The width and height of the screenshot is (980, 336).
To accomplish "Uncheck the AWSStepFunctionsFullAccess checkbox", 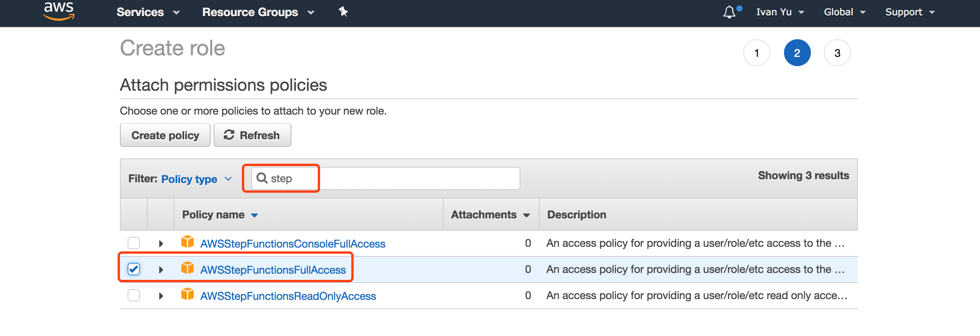I will [x=134, y=269].
